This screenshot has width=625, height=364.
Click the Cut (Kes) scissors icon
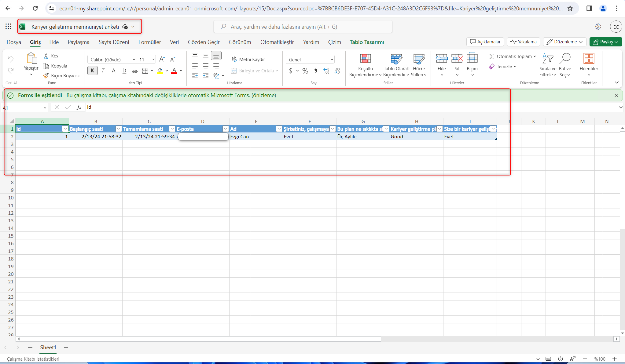tap(46, 56)
